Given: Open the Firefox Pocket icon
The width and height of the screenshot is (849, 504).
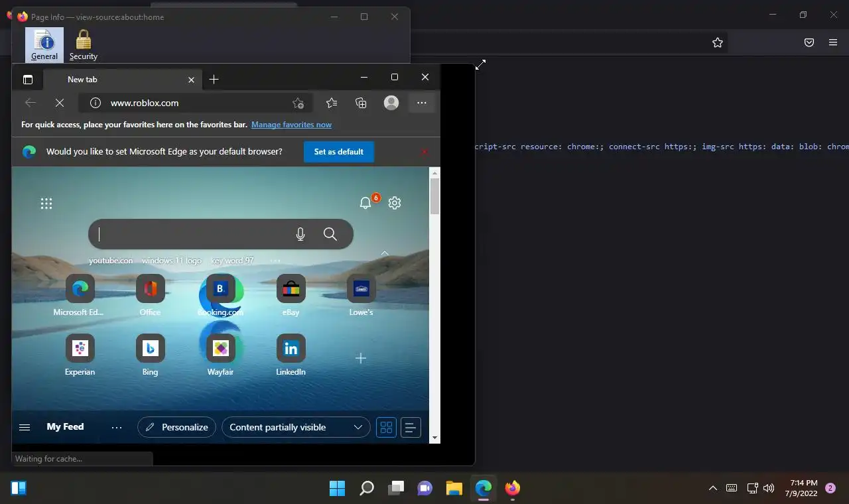Looking at the screenshot, I should (809, 42).
